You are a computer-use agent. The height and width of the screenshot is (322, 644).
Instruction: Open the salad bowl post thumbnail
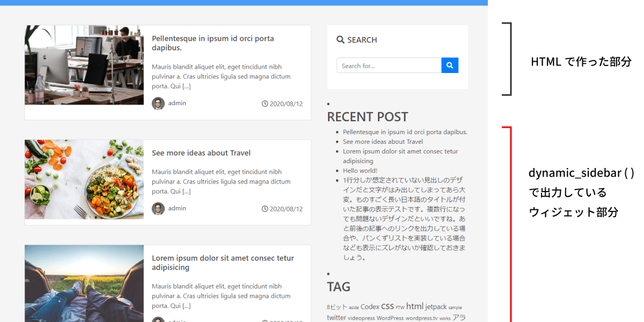pos(84,179)
